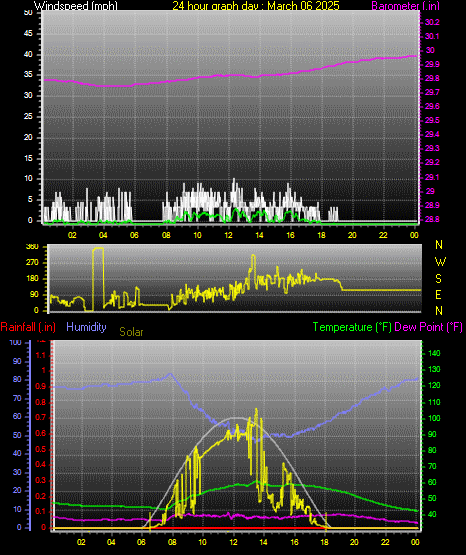Click the green Temperature (°F) label
This screenshot has width=466, height=555.
click(x=352, y=327)
